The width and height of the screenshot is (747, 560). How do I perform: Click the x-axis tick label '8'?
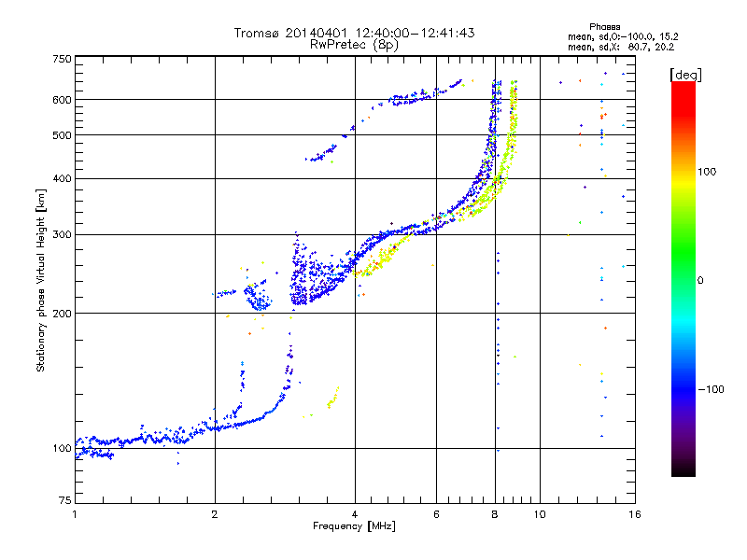point(495,514)
